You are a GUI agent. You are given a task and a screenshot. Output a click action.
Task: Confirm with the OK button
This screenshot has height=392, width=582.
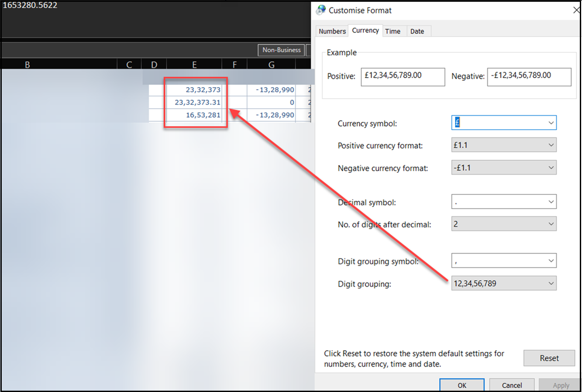(x=462, y=385)
